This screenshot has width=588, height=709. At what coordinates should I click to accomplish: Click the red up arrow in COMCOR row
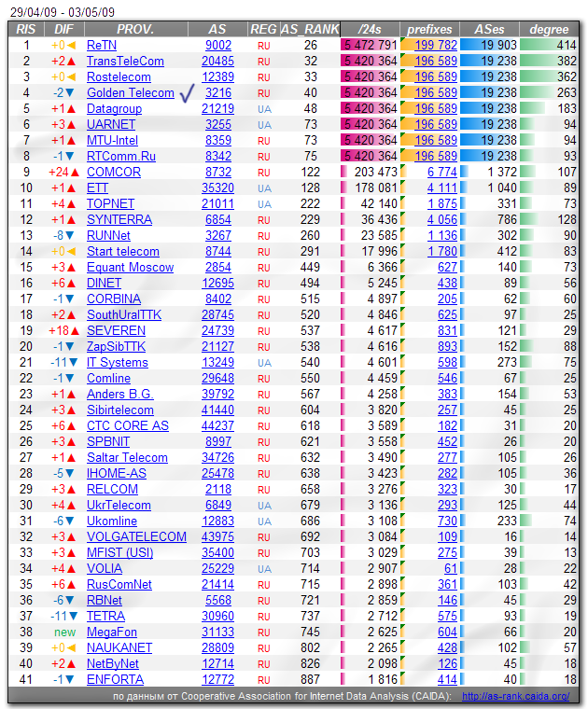pos(75,173)
